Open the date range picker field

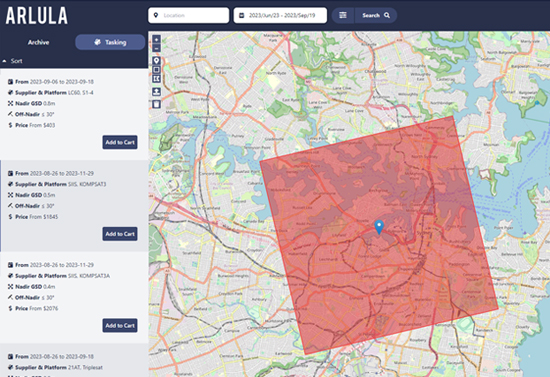pyautogui.click(x=280, y=15)
